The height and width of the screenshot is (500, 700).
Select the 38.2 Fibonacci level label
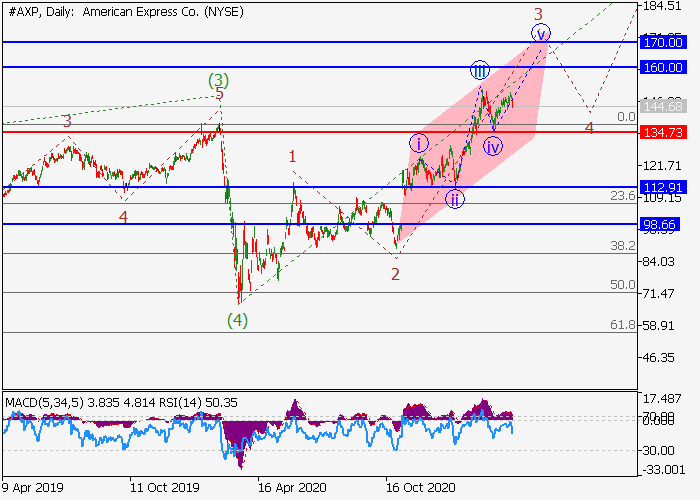click(623, 246)
